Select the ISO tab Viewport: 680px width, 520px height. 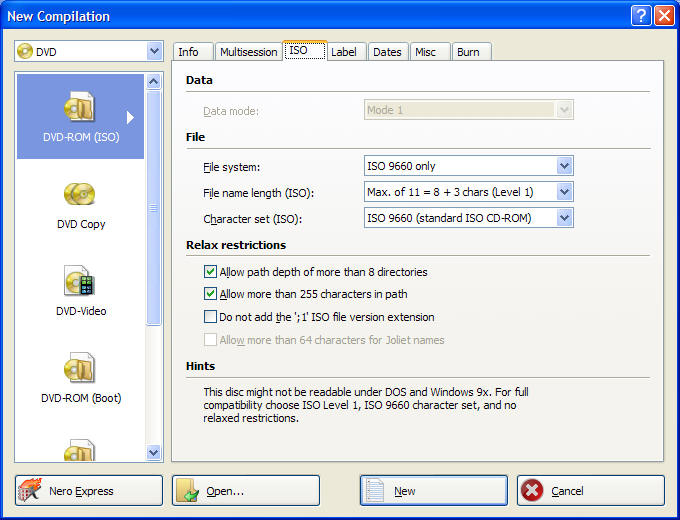click(x=305, y=50)
